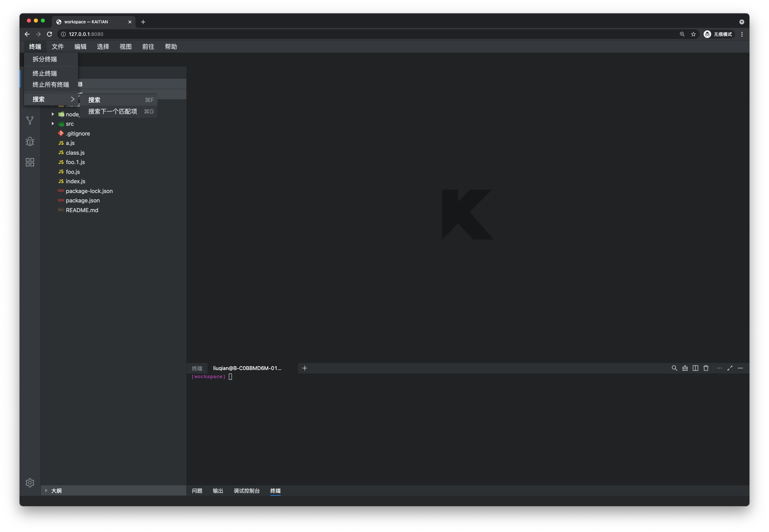Maximize the bottom panel with the expand arrows
This screenshot has height=532, width=769.
(730, 368)
